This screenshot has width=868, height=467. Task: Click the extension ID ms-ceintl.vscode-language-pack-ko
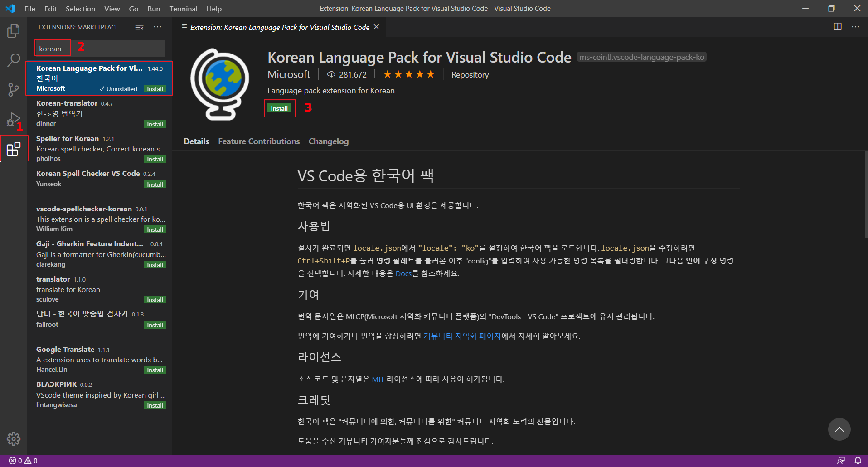tap(642, 57)
